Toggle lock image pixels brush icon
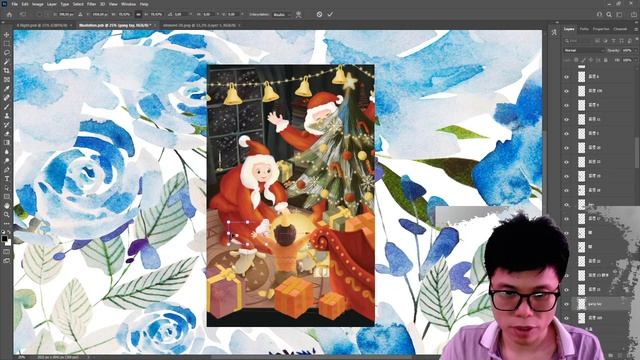This screenshot has height=360, width=640. (x=583, y=60)
